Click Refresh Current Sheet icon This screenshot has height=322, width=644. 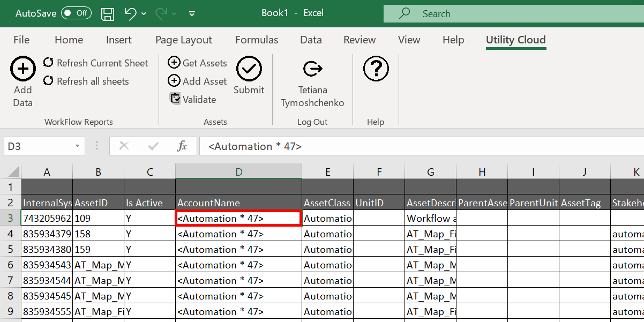coord(49,63)
